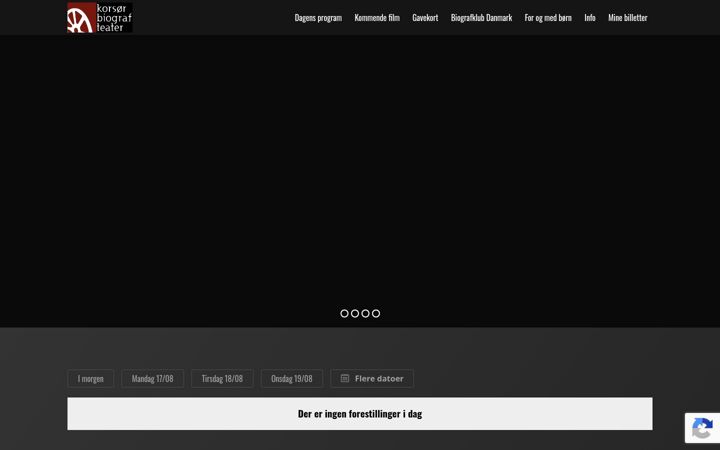Screen dimensions: 720x450
Task: Show tomorrow's program with I morgen
Action: [90, 379]
